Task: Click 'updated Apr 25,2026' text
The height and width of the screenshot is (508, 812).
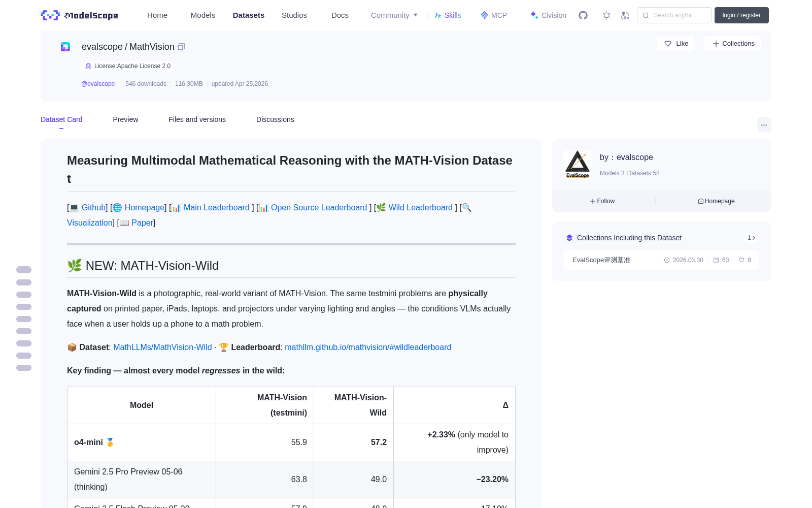Action: click(240, 84)
